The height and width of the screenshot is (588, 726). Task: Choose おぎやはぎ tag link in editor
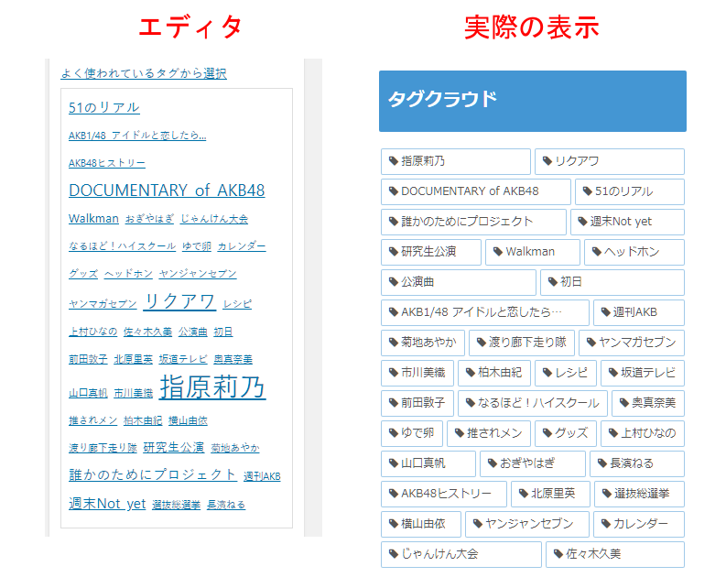(149, 219)
